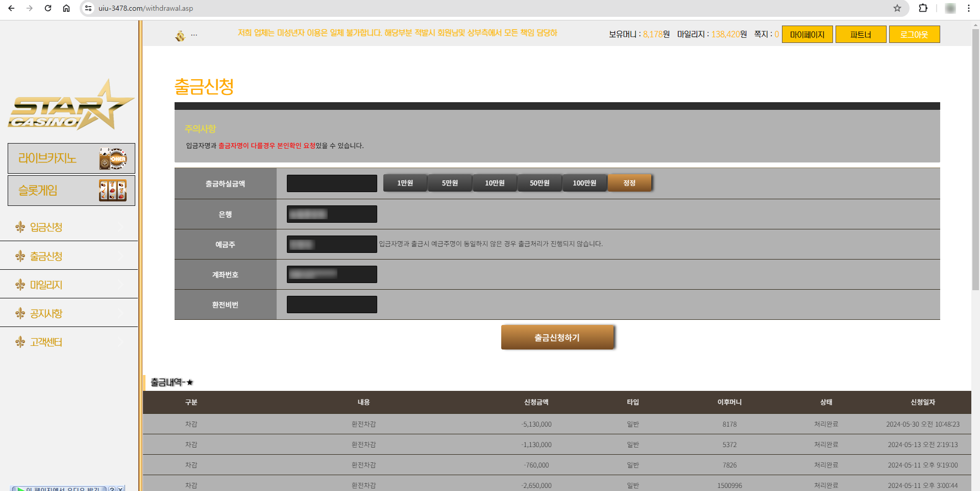Submit with the 출금신청하기 button

click(557, 337)
